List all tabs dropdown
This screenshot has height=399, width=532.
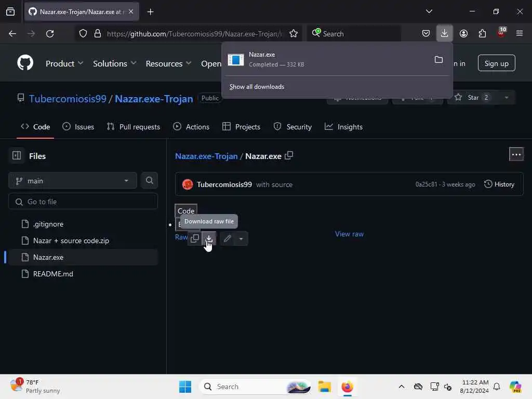429,11
